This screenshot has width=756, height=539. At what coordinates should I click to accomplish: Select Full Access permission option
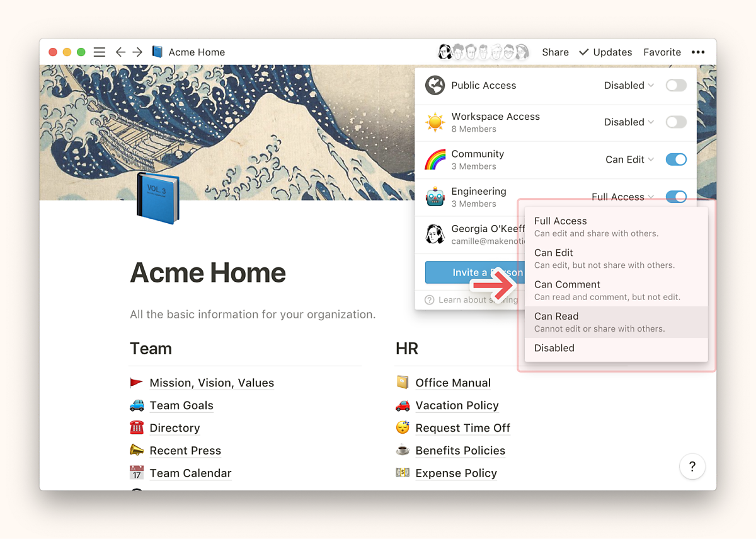pyautogui.click(x=616, y=227)
